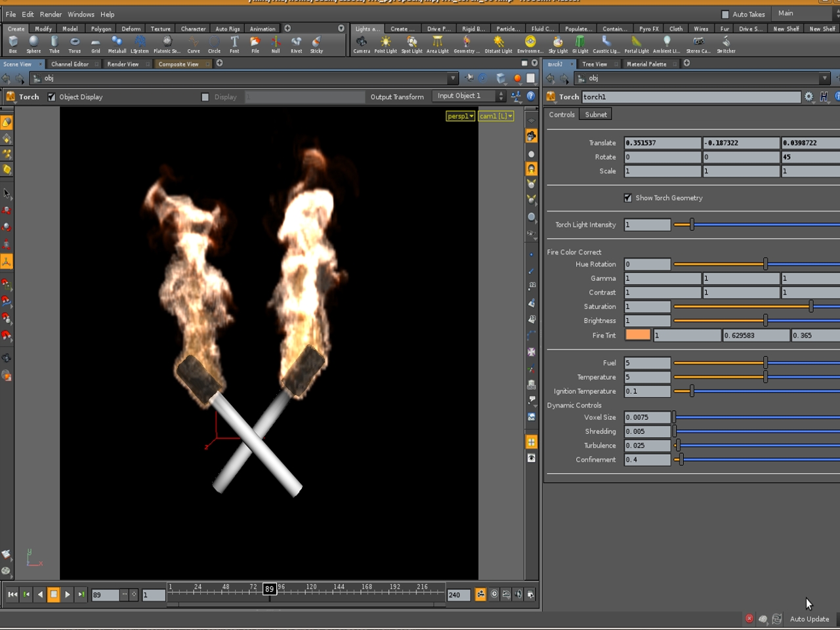Uncheck Show Torch Geometry
The image size is (840, 630).
[x=628, y=198]
